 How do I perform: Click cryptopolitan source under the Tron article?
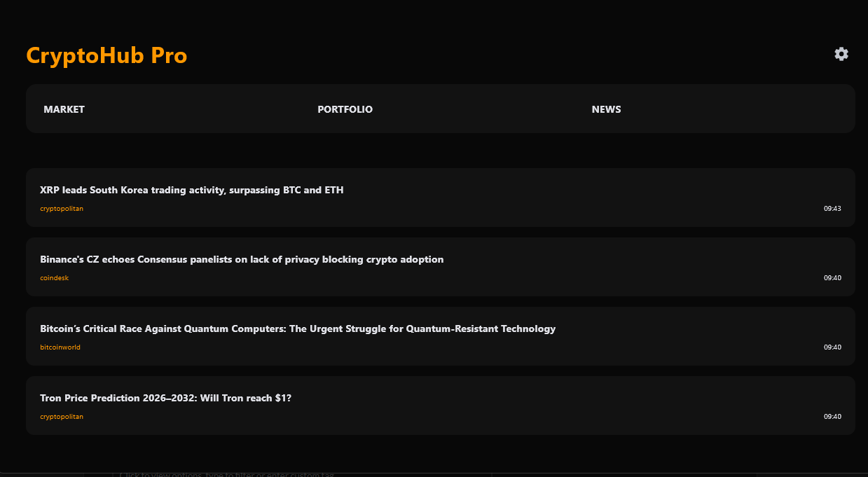click(62, 417)
